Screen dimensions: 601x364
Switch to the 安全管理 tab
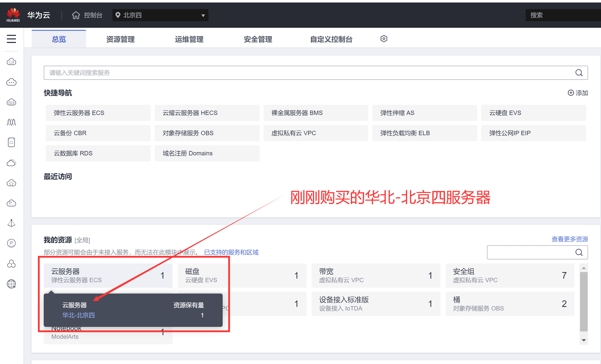pyautogui.click(x=258, y=39)
